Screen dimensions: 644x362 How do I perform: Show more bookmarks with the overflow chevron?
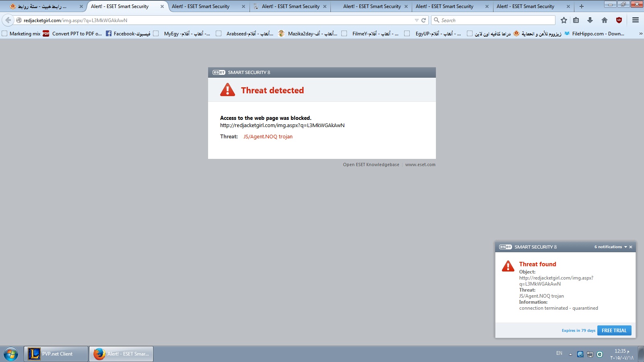pyautogui.click(x=640, y=34)
